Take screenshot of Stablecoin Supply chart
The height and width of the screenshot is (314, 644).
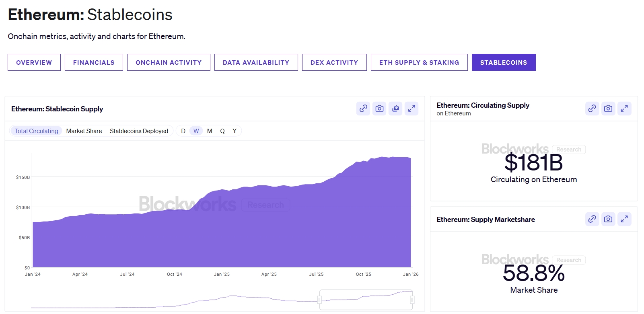click(379, 109)
